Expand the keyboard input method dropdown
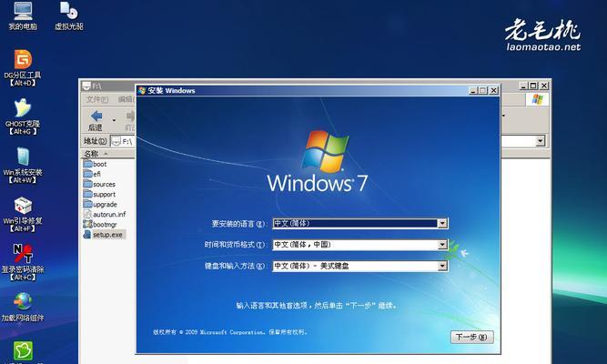Viewport: 607px width, 364px height. point(442,266)
